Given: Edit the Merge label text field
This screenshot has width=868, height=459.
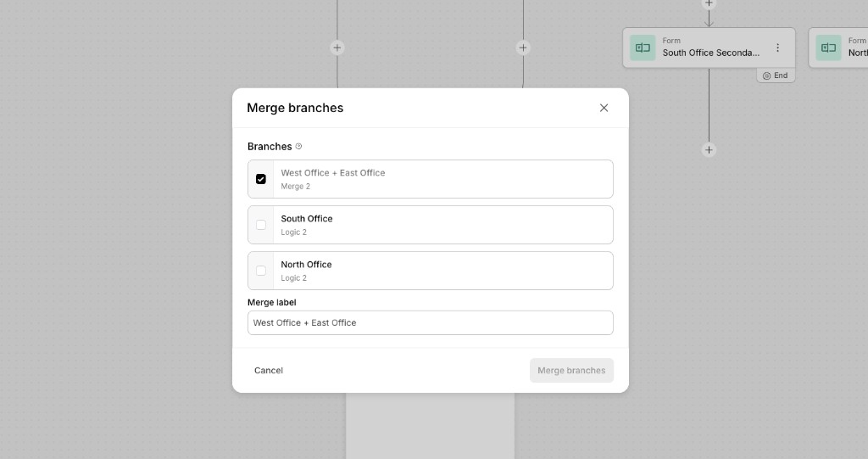Looking at the screenshot, I should pyautogui.click(x=430, y=322).
